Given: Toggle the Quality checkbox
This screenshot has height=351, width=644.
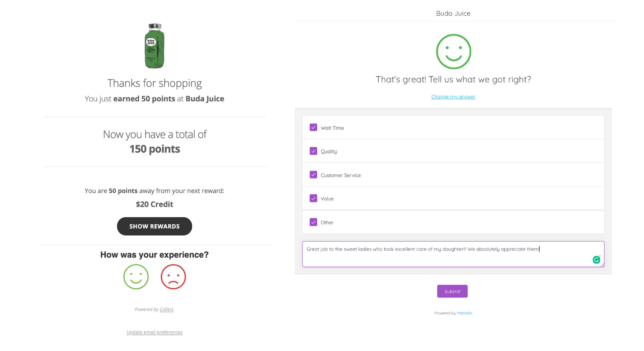Looking at the screenshot, I should [x=313, y=151].
